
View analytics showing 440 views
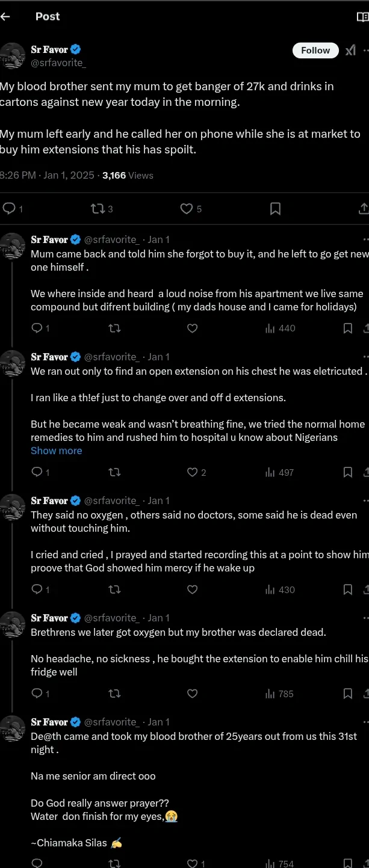click(x=280, y=328)
